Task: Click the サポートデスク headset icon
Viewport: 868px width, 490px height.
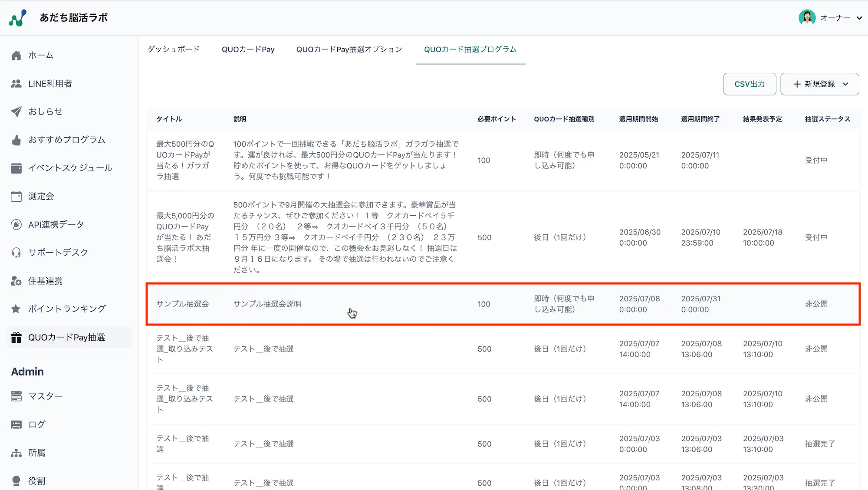Action: point(16,253)
